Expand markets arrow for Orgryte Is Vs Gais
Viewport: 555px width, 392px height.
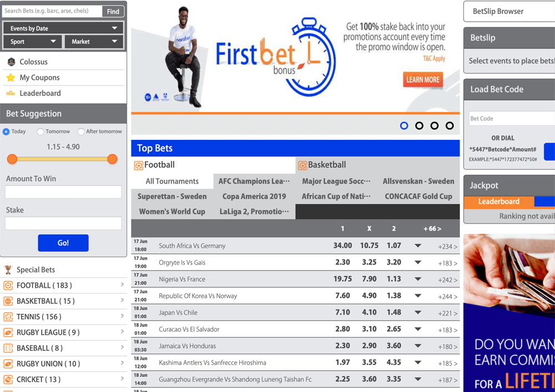[x=418, y=262]
